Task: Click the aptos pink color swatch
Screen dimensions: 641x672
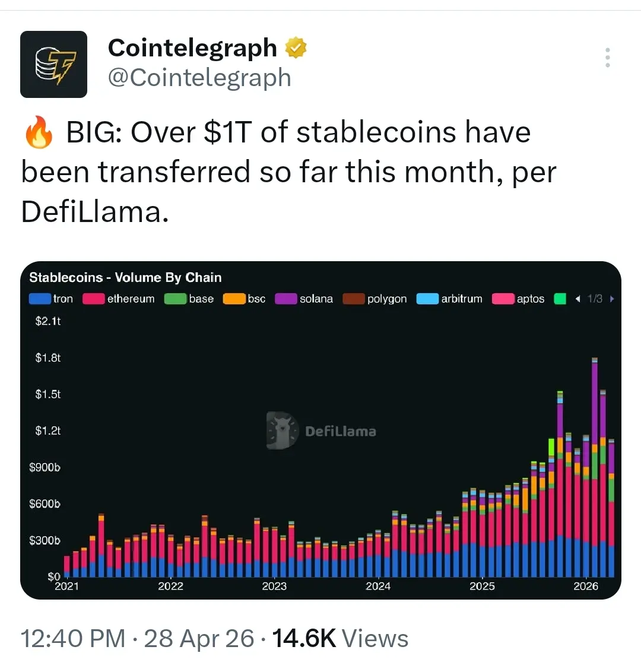Action: pyautogui.click(x=503, y=299)
